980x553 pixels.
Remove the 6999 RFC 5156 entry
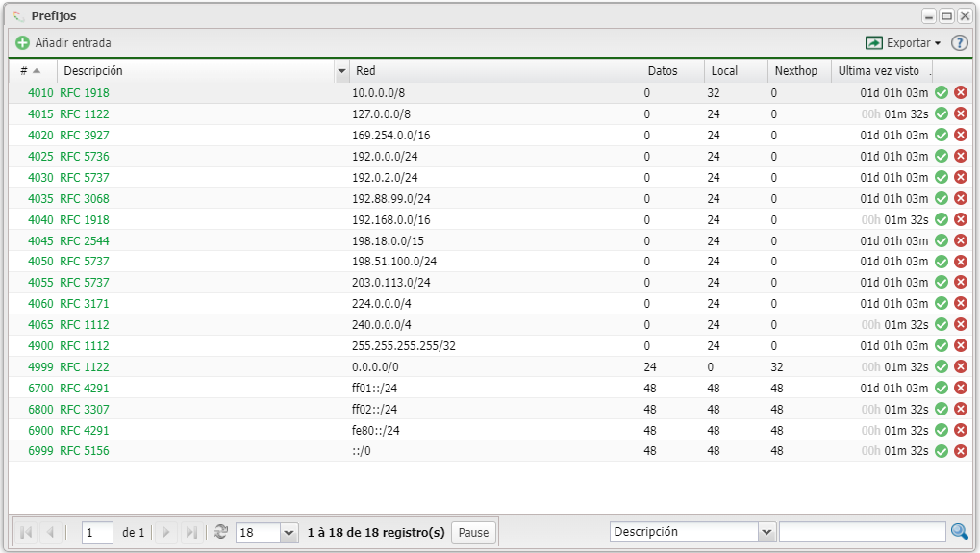(961, 451)
